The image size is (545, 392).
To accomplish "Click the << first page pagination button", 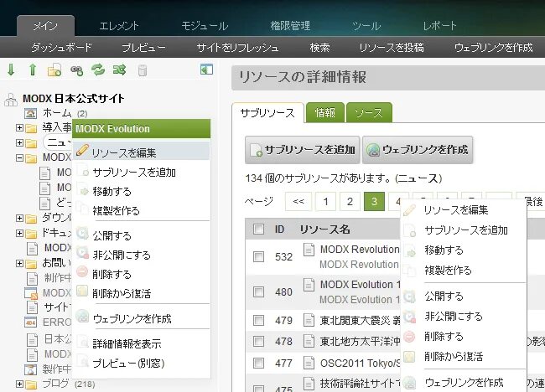I will click(298, 201).
